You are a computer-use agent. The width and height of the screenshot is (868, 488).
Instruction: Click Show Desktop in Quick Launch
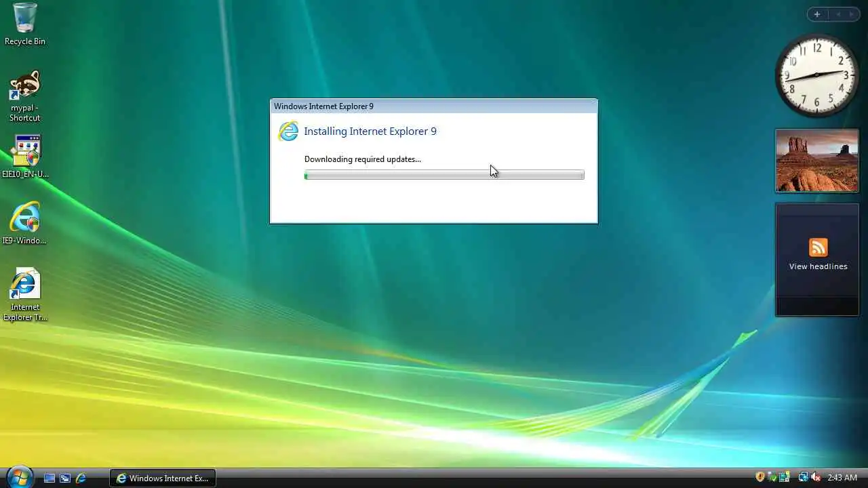(x=50, y=478)
